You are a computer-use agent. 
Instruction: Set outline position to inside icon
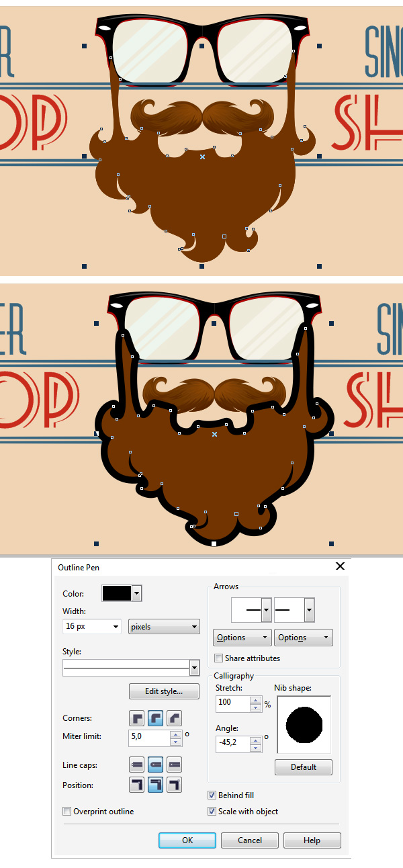point(175,785)
